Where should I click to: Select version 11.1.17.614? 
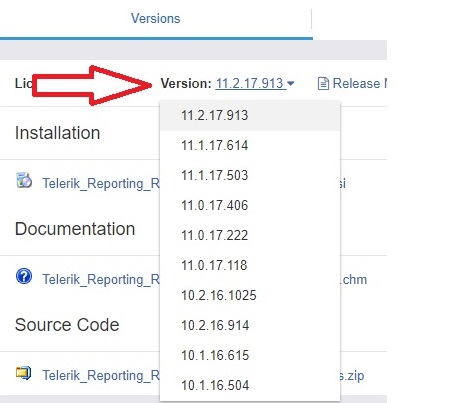250,146
